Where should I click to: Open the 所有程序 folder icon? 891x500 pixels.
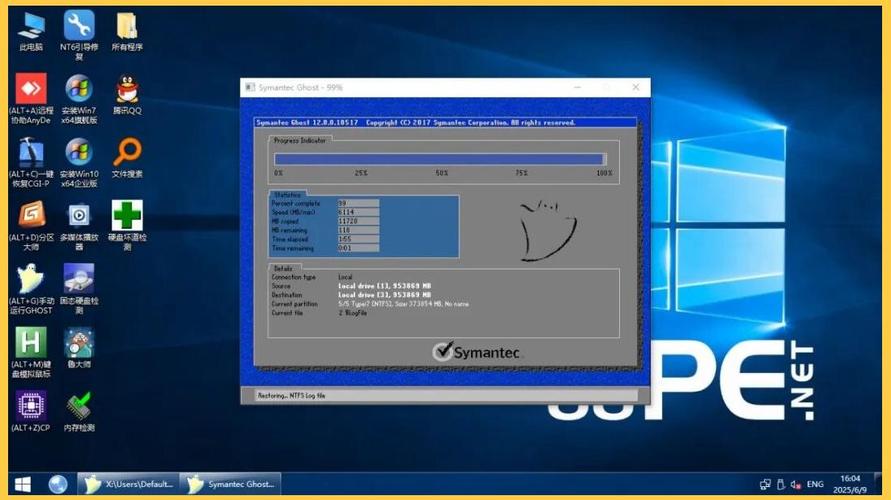[x=127, y=25]
